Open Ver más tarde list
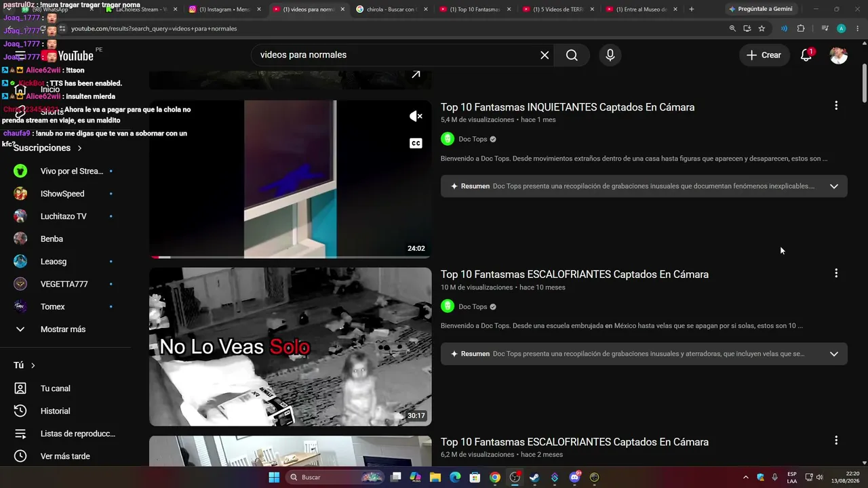The width and height of the screenshot is (868, 488). pos(64,456)
